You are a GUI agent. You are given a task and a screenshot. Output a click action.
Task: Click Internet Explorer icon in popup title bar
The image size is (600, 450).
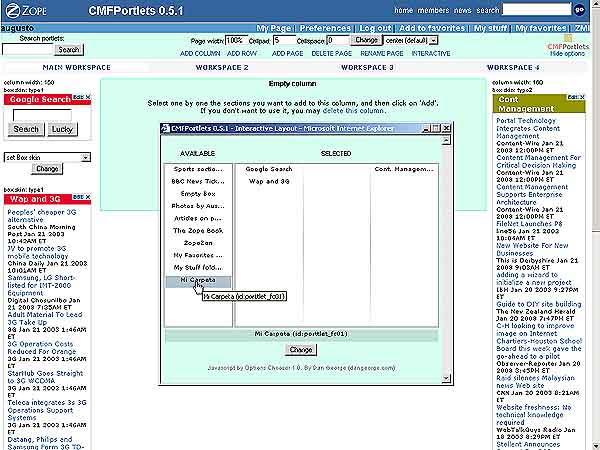pos(165,128)
